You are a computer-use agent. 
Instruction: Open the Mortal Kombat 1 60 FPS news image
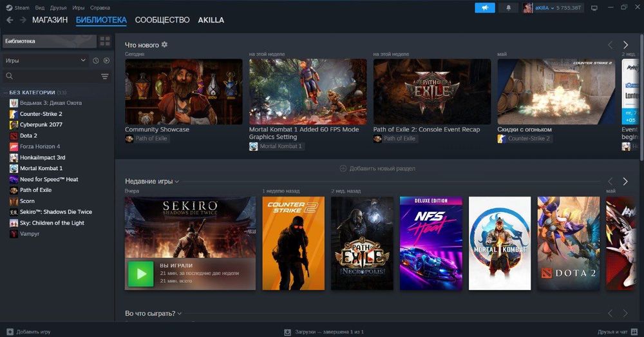pyautogui.click(x=308, y=91)
